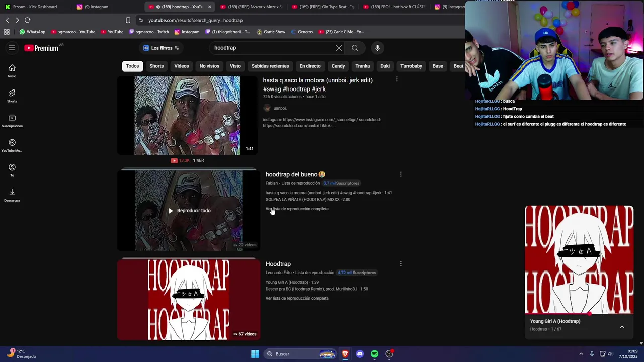Open Descargas in the sidebar

tap(12, 195)
